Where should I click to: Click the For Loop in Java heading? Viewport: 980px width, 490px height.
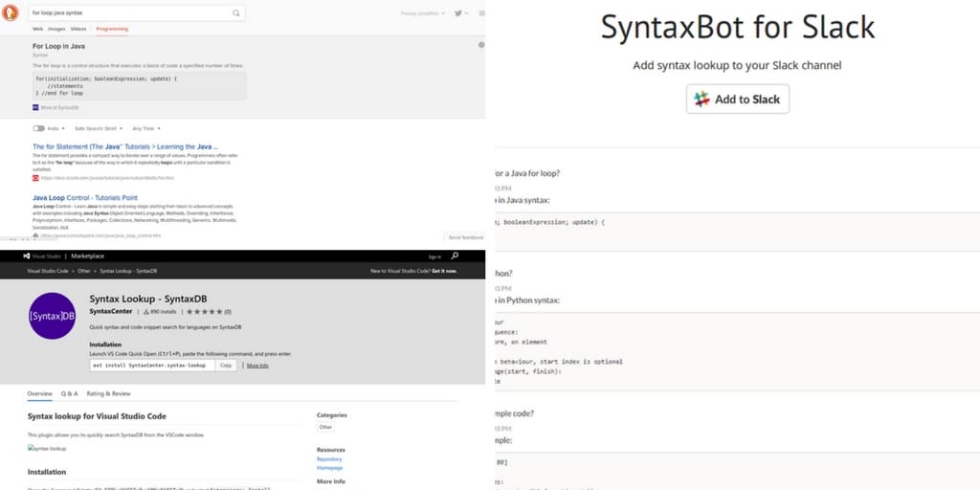pyautogui.click(x=58, y=46)
